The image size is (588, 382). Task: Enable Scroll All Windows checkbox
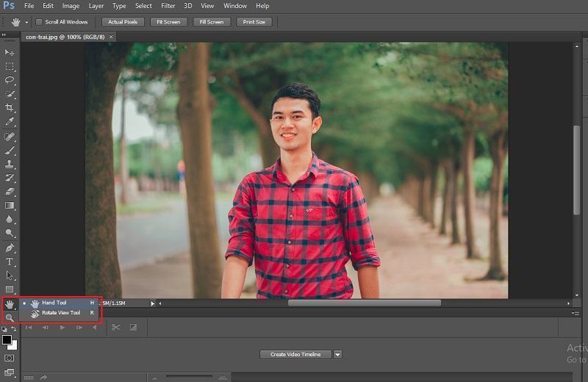click(39, 22)
